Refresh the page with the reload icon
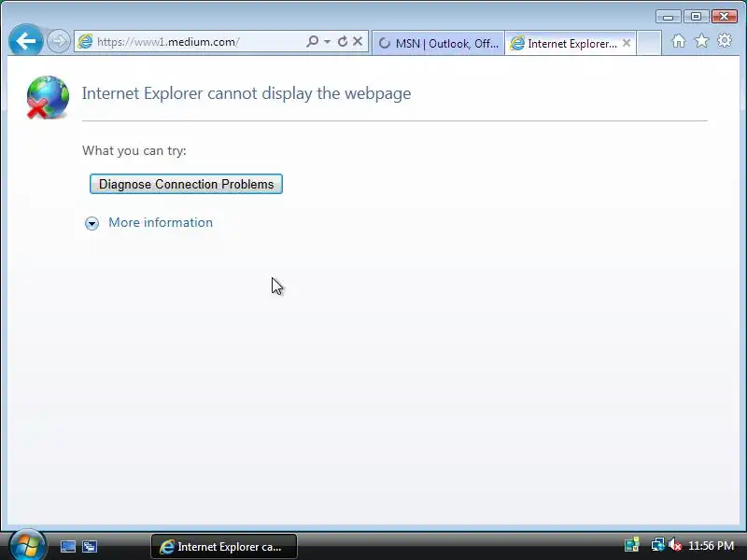 (x=342, y=41)
